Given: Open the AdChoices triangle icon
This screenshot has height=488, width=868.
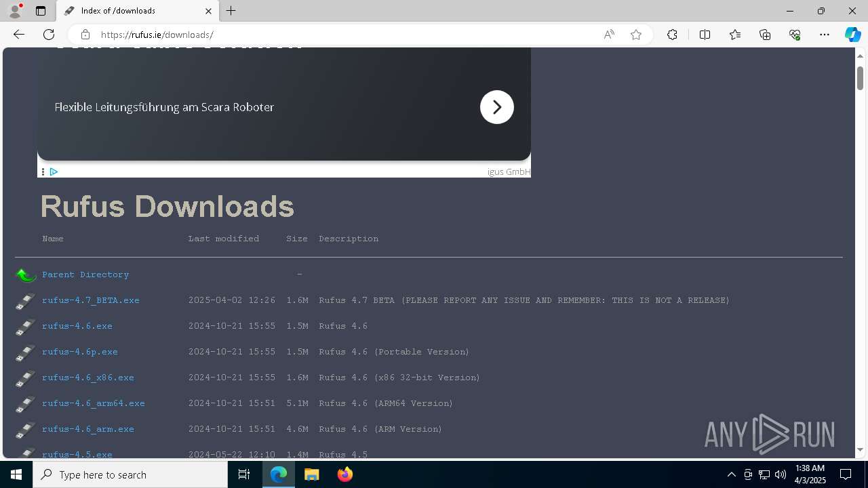Looking at the screenshot, I should click(x=54, y=172).
